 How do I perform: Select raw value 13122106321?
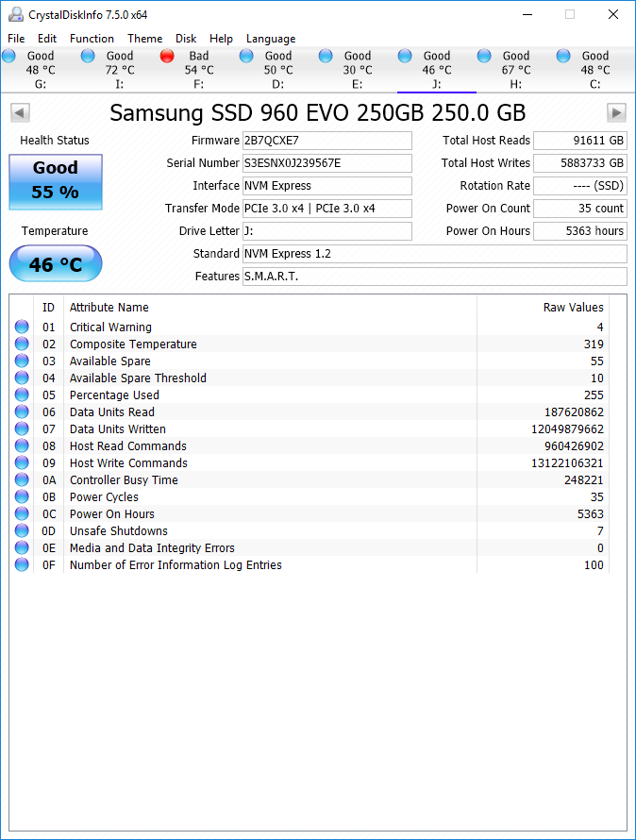(x=567, y=462)
